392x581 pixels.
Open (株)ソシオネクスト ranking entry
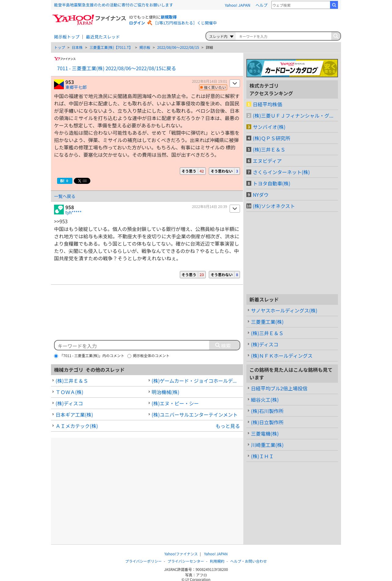[x=274, y=206]
